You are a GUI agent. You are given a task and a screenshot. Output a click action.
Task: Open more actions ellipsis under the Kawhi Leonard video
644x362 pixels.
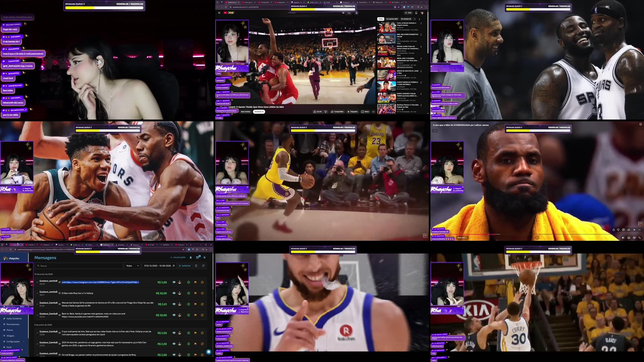[373, 111]
